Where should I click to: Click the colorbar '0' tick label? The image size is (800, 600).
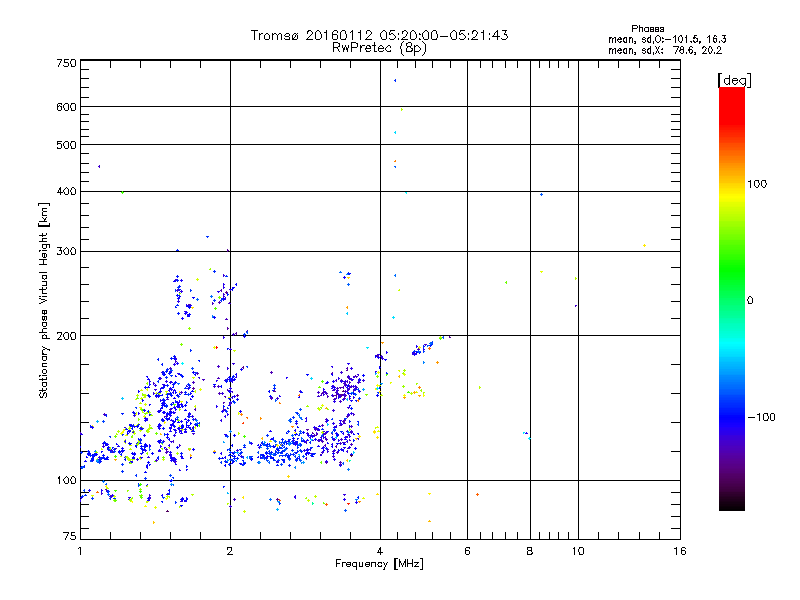(750, 301)
